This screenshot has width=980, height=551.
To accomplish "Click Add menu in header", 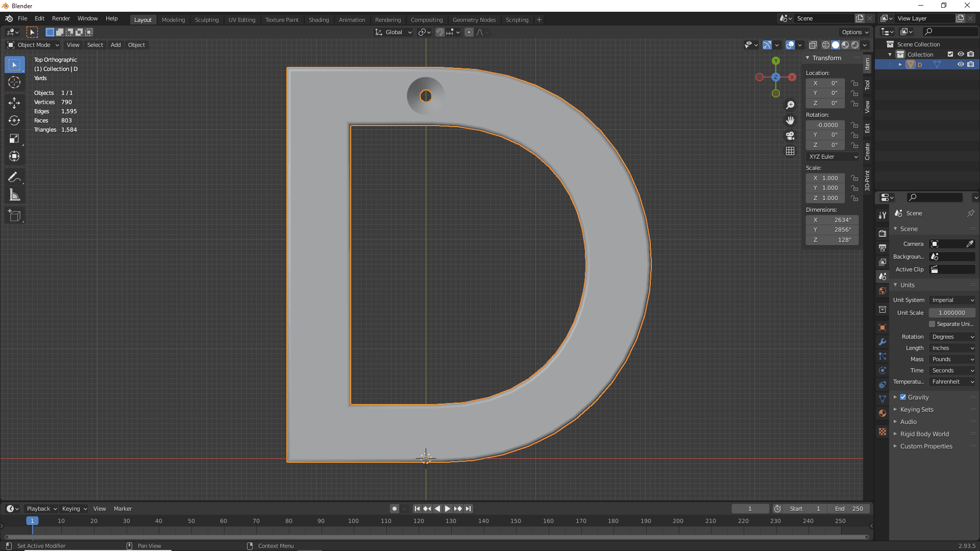I will [115, 44].
